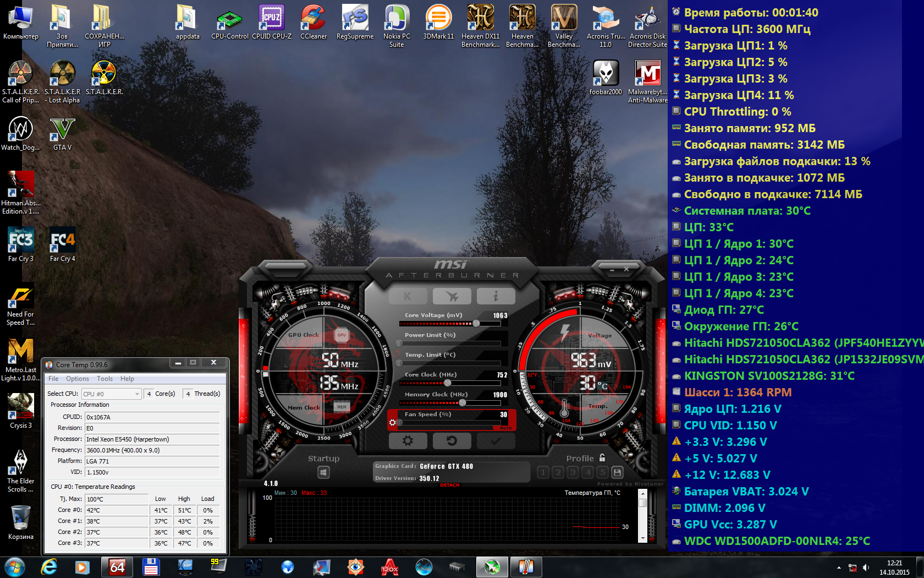Select the GTA V desktop icon

(x=62, y=134)
